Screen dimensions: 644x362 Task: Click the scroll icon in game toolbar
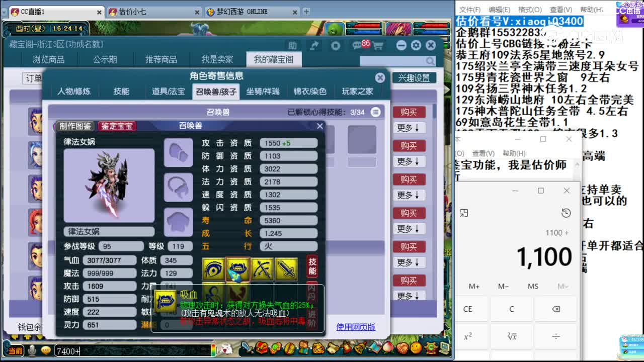[x=333, y=348]
